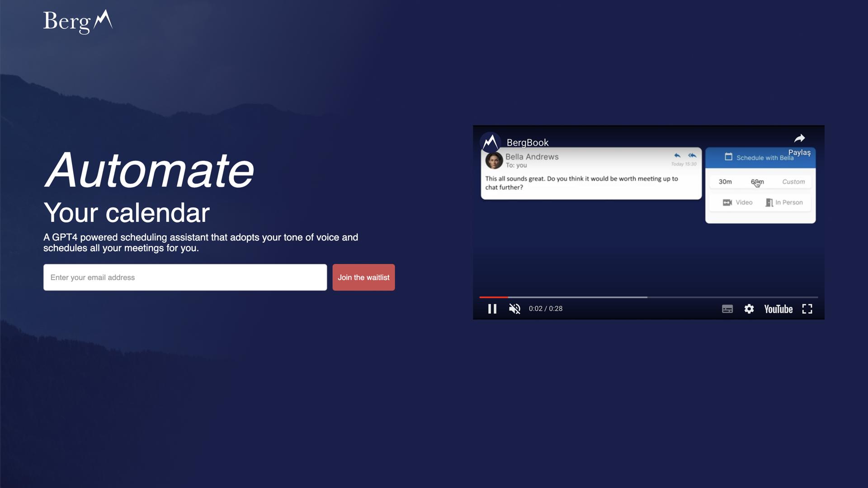Click the reply arrow on Bella's email
This screenshot has width=868, height=488.
tap(677, 155)
